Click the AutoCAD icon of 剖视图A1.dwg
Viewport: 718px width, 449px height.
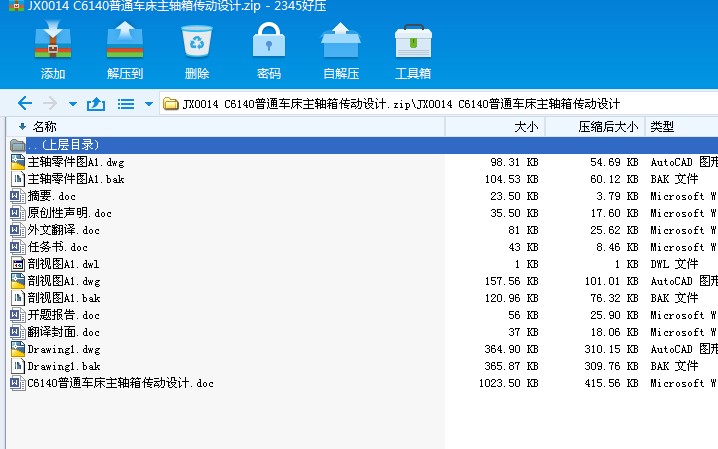(x=17, y=281)
